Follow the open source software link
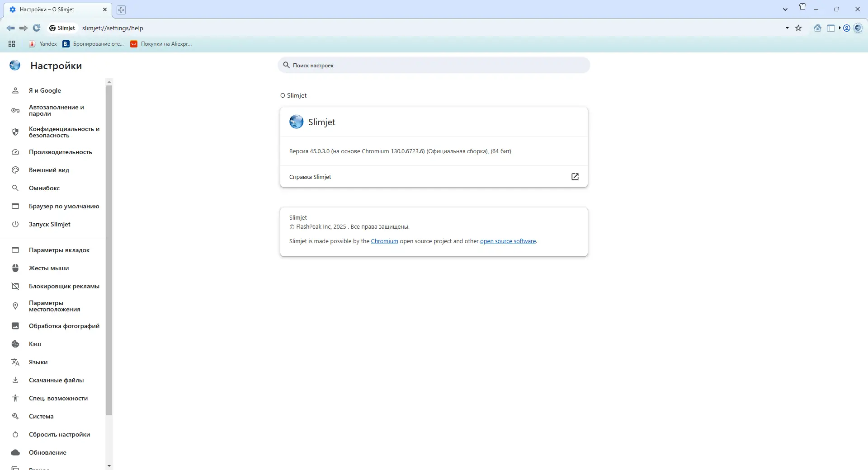This screenshot has width=868, height=470. 508,241
